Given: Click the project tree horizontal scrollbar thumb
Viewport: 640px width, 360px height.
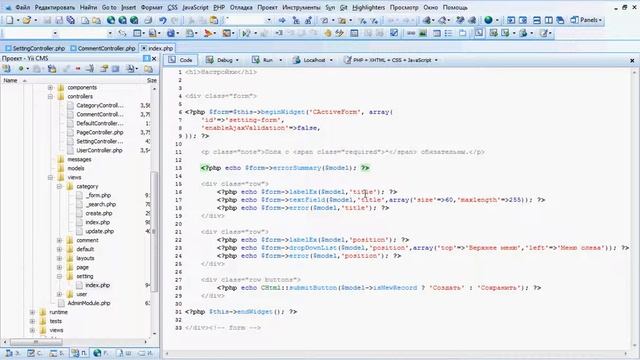Looking at the screenshot, I should [x=36, y=342].
